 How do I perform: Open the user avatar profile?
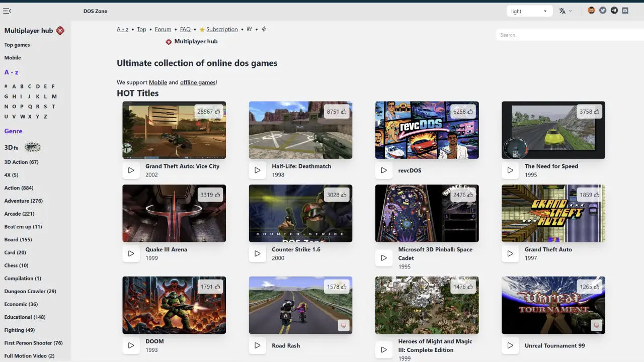point(591,11)
